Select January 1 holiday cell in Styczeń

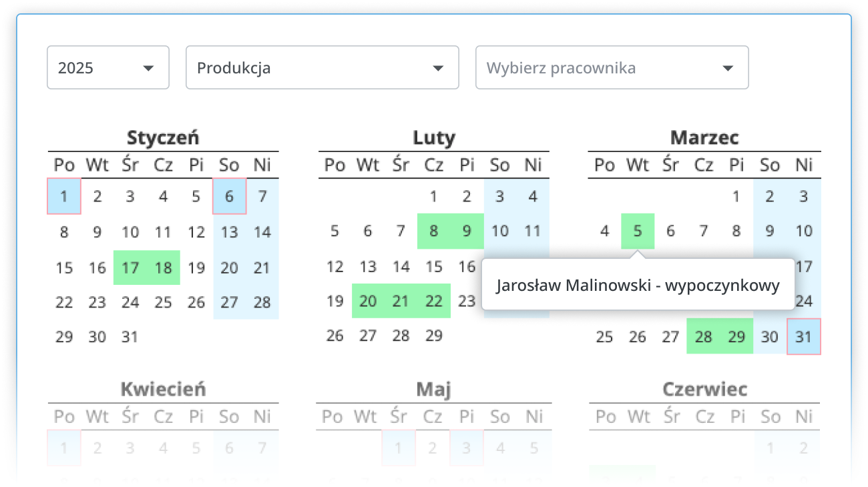point(64,196)
